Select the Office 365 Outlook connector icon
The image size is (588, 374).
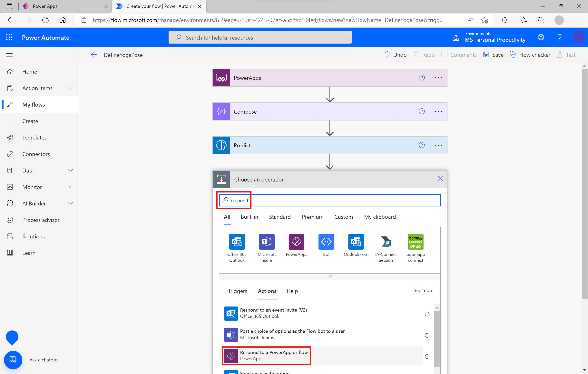click(x=237, y=242)
